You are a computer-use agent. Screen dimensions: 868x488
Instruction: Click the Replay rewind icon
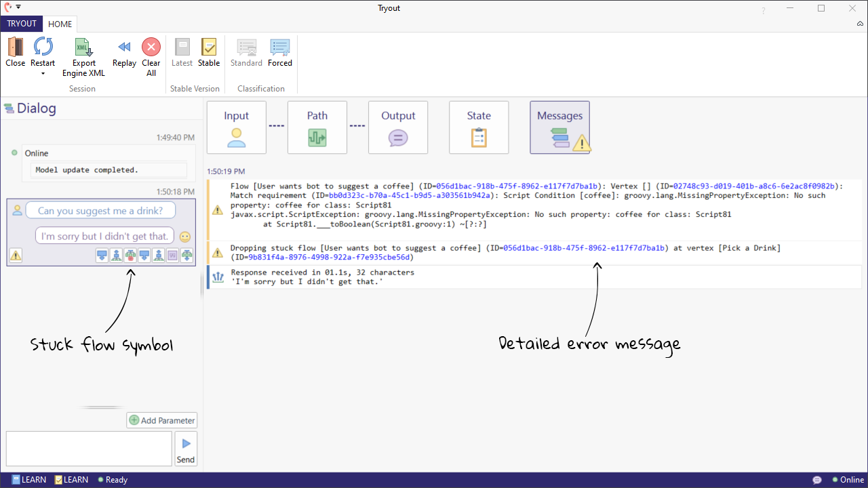click(x=124, y=47)
